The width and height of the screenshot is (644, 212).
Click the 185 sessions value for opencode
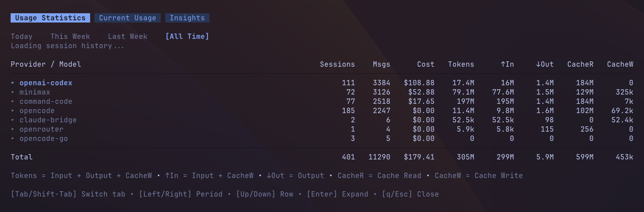pos(349,111)
